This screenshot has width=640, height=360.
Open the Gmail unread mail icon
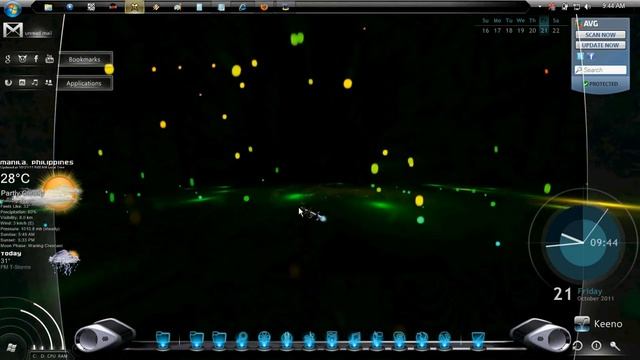point(13,30)
